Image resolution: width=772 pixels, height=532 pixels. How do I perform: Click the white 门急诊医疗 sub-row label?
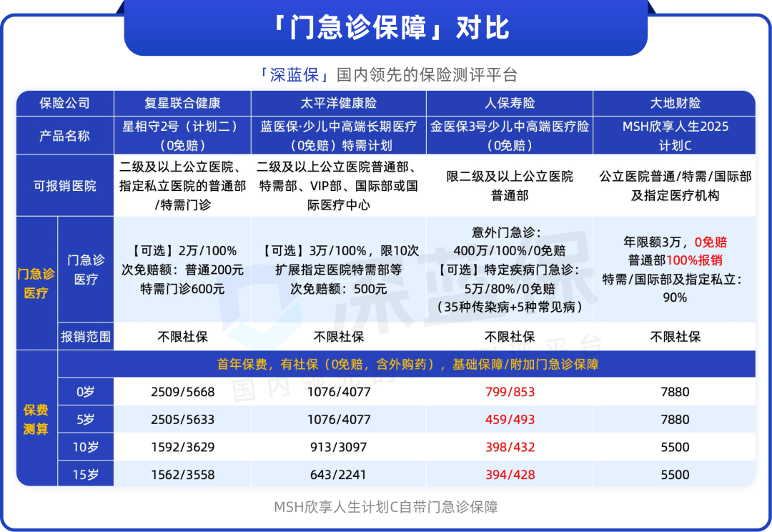[x=86, y=270]
